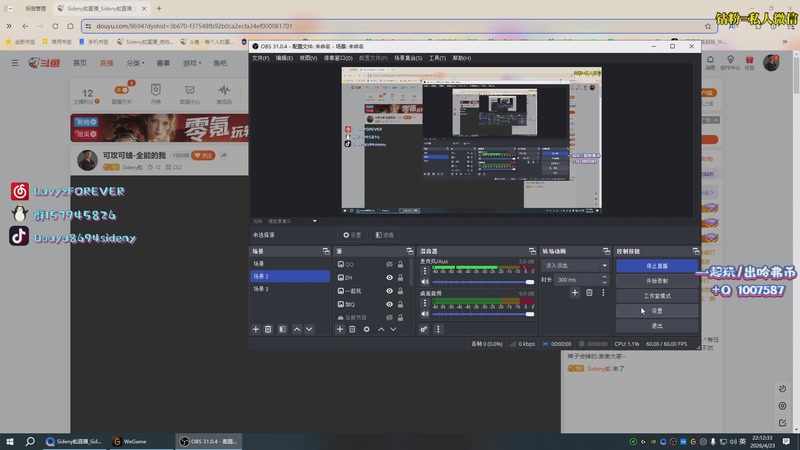
Task: Open 桌面音频 channel options dots
Action: (424, 303)
